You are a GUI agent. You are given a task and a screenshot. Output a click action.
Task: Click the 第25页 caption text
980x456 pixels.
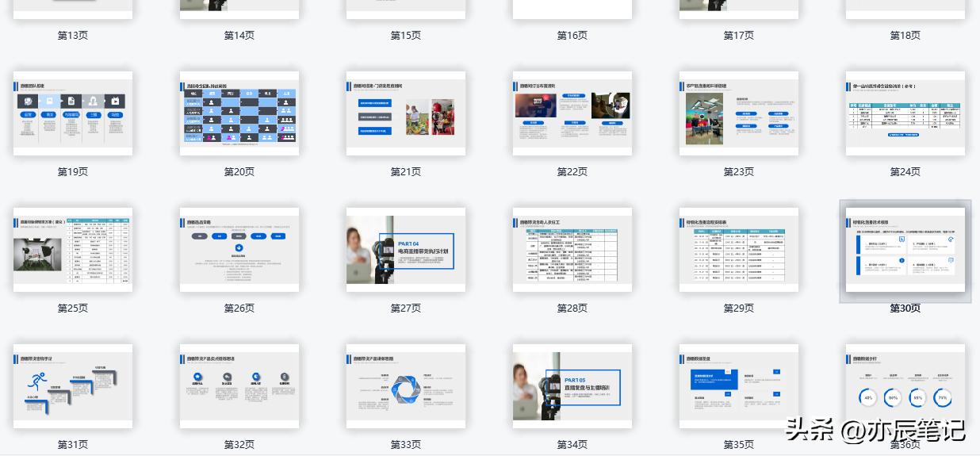point(73,308)
